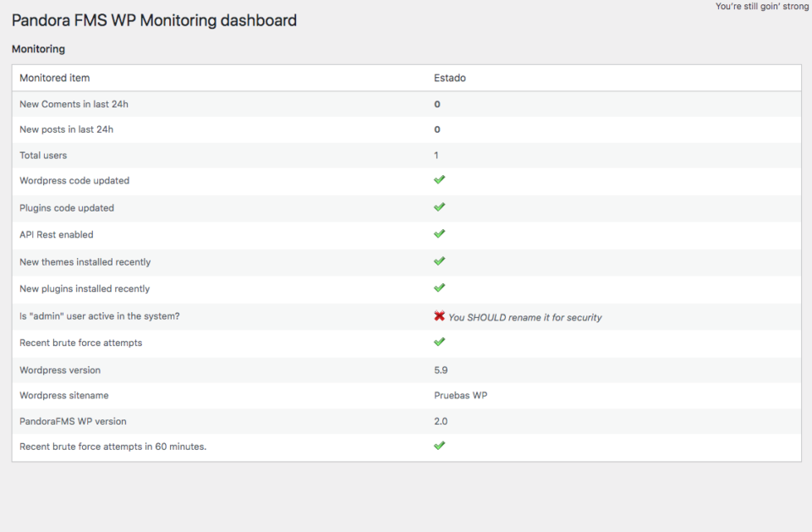Screen dimensions: 812x532
Task: Click the value 0 for New Coments
Action: click(437, 104)
